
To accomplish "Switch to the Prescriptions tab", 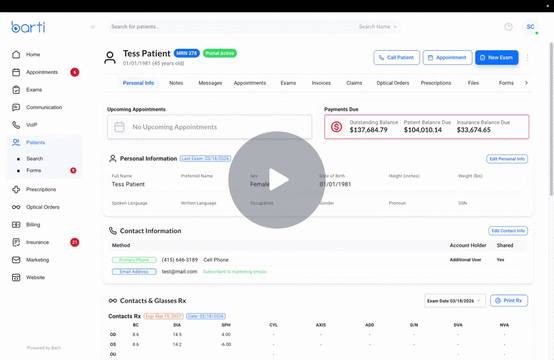I will [x=436, y=83].
